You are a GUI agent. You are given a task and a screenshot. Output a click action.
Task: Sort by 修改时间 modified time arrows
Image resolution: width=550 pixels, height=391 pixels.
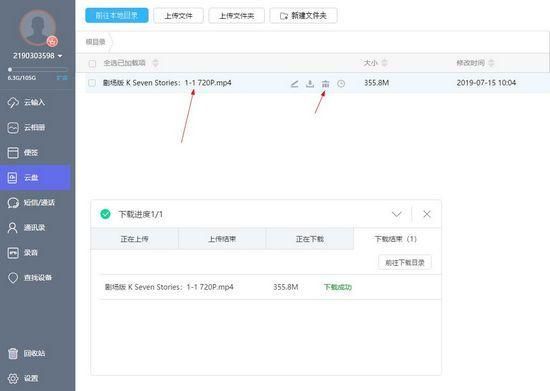491,63
